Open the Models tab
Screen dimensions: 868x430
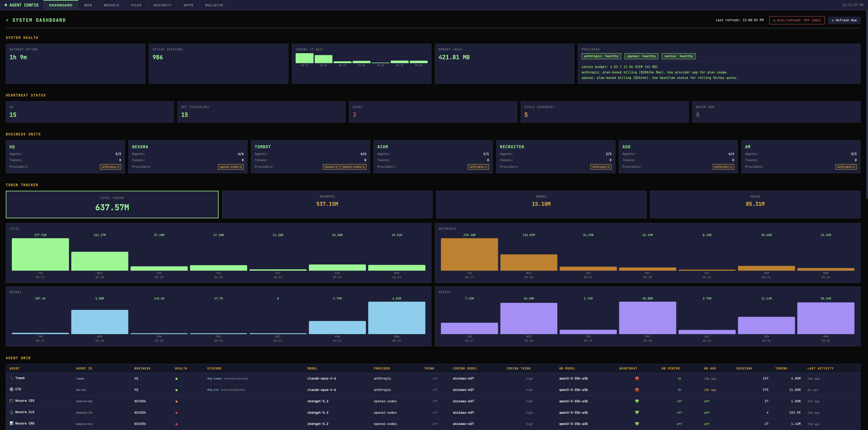point(111,5)
